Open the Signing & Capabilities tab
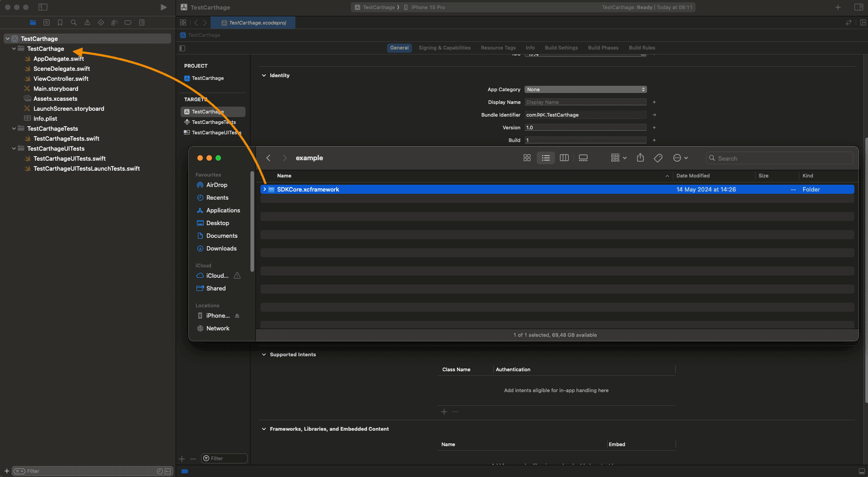 coord(444,48)
